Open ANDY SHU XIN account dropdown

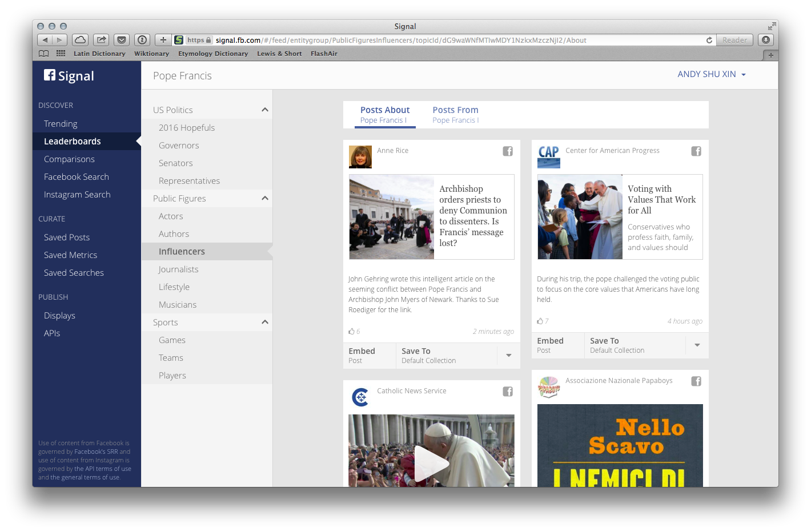coord(712,74)
